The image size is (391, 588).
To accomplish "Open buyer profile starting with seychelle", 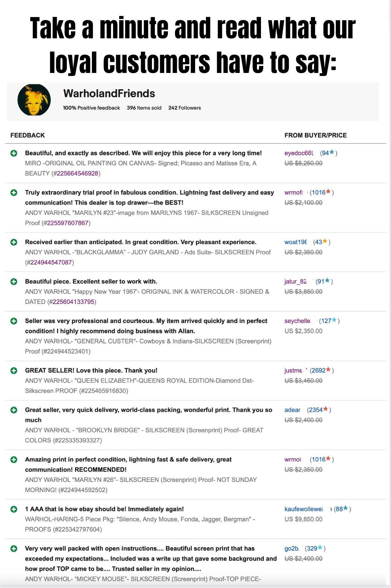I will 298,321.
